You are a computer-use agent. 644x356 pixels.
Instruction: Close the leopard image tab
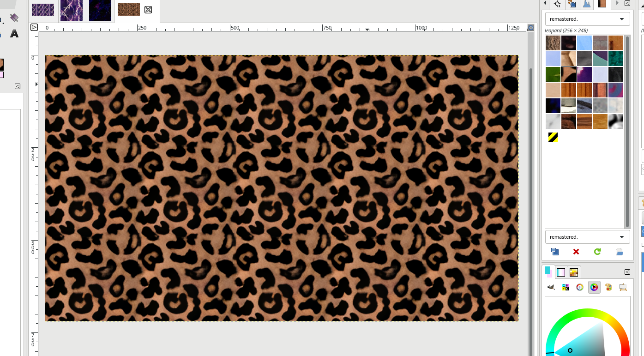148,10
